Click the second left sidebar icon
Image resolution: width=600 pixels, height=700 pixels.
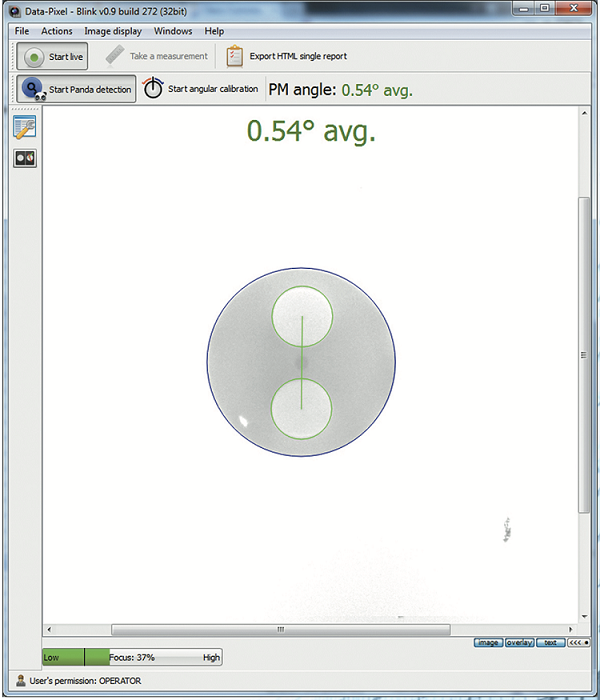click(x=24, y=158)
